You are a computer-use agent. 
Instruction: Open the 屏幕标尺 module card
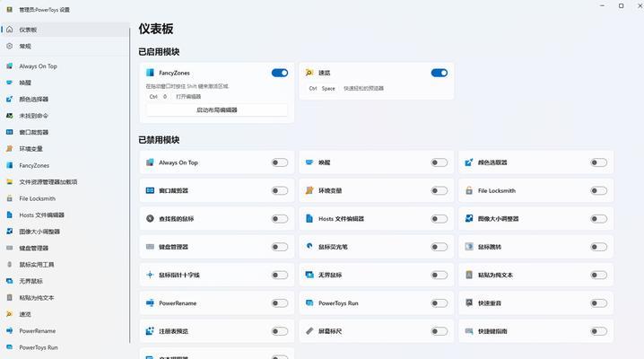[x=377, y=331]
